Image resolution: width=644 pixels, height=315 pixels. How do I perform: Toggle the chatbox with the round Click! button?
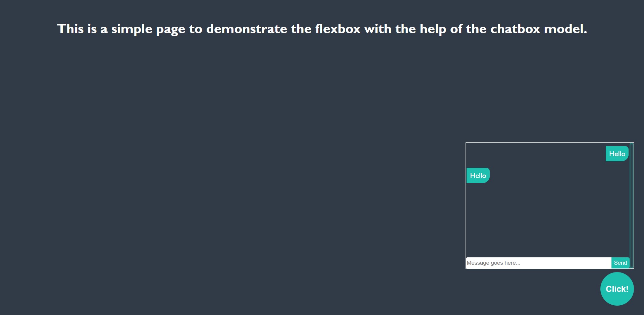coord(617,289)
